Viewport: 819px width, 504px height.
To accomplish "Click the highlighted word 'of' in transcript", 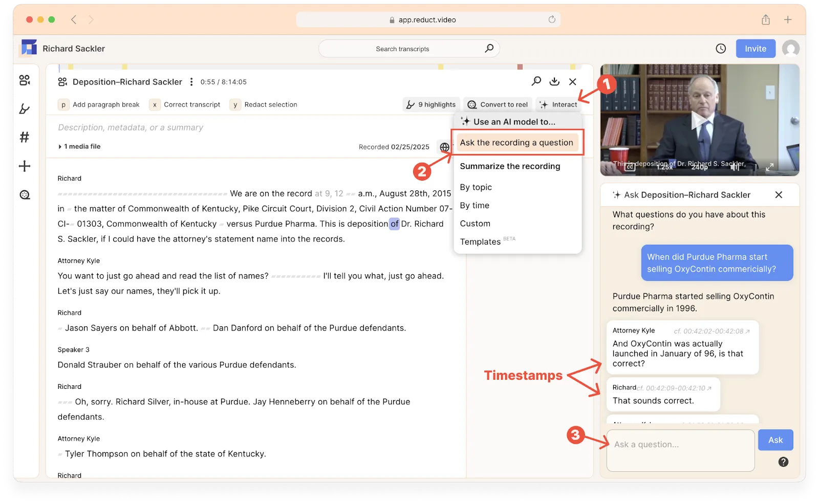I will [x=395, y=224].
